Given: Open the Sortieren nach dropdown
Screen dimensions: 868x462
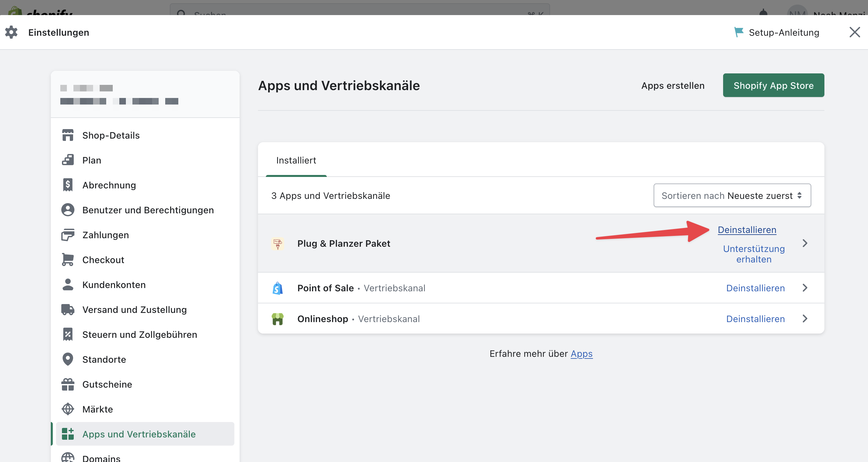Looking at the screenshot, I should (732, 196).
